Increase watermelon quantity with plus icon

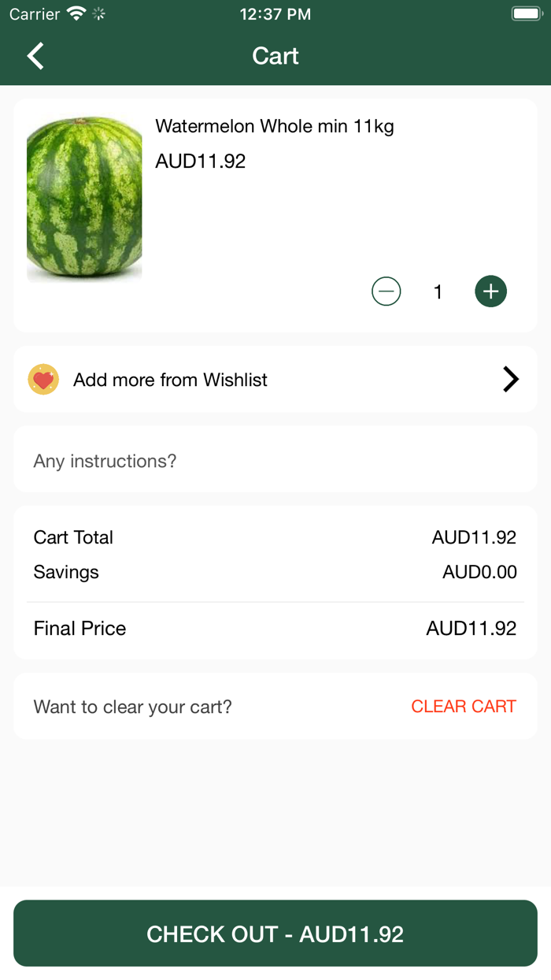[490, 292]
